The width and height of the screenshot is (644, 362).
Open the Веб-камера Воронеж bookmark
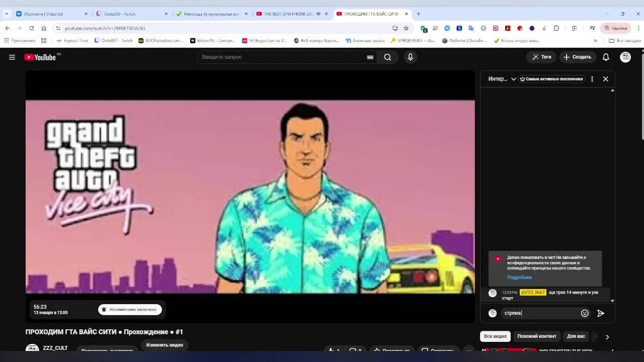(x=316, y=41)
